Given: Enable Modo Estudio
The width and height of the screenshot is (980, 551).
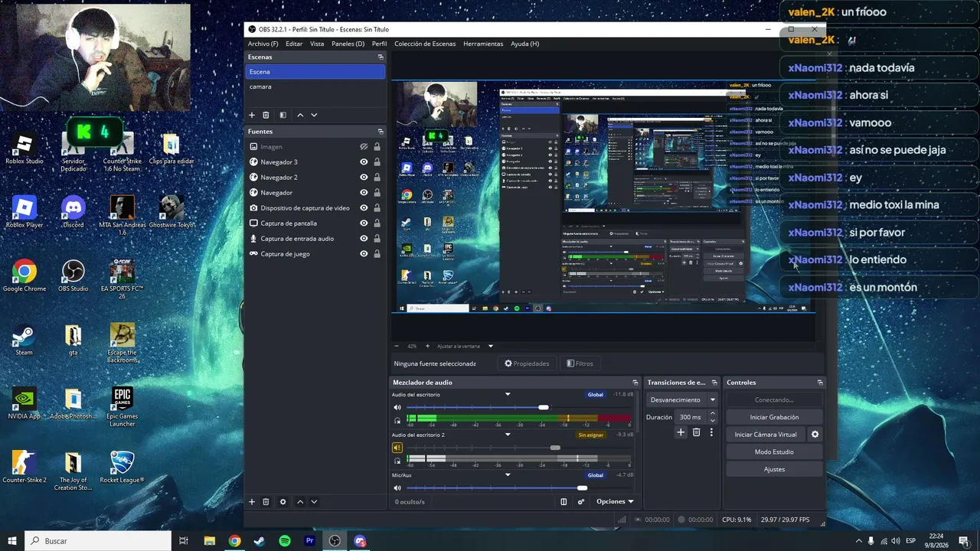Looking at the screenshot, I should (x=774, y=452).
